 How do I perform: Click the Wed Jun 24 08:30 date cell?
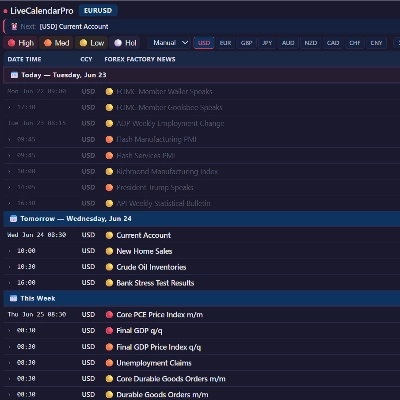coord(37,235)
